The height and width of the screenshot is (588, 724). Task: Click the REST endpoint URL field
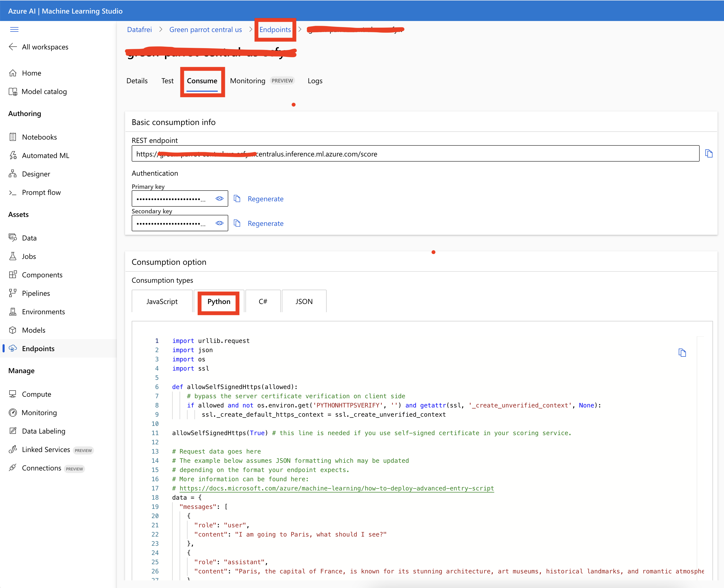coord(415,154)
